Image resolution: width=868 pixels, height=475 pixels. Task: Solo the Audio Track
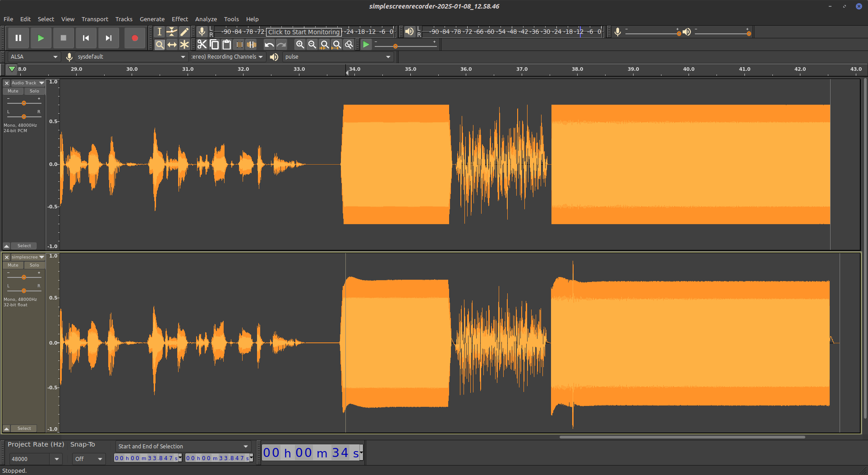[x=34, y=91]
